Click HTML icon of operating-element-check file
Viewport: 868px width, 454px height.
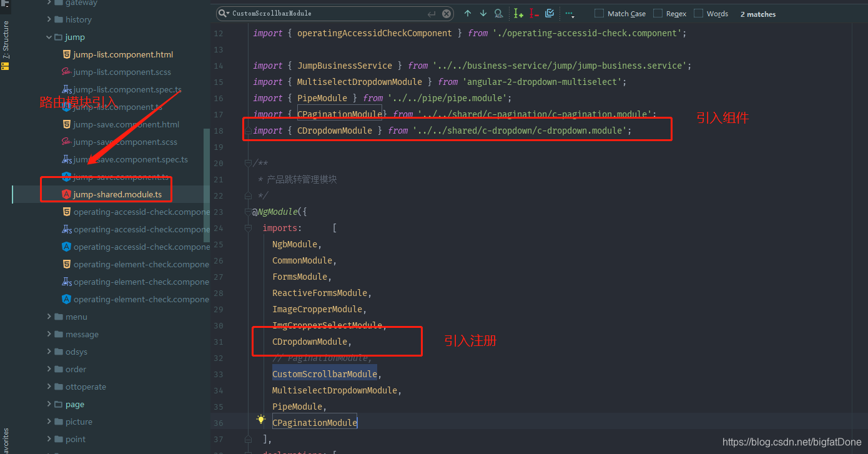pyautogui.click(x=66, y=264)
